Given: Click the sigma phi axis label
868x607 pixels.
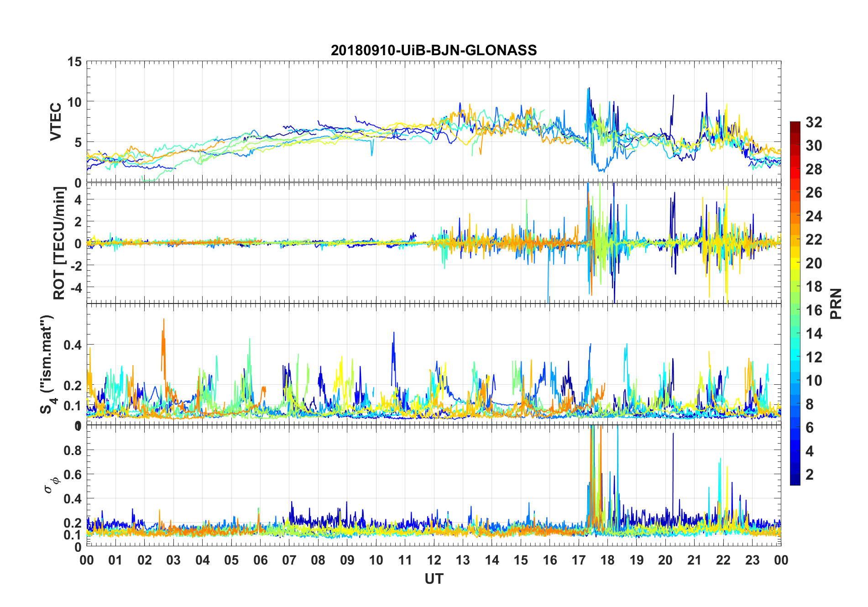Looking at the screenshot, I should click(51, 485).
